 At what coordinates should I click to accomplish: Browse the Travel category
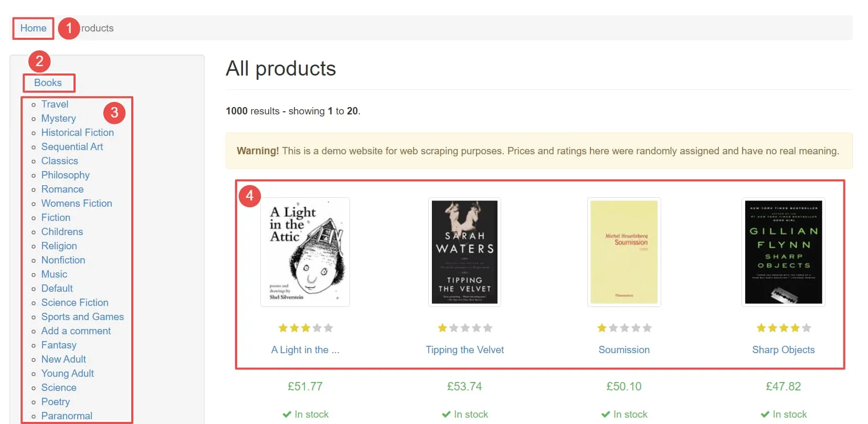pyautogui.click(x=55, y=104)
